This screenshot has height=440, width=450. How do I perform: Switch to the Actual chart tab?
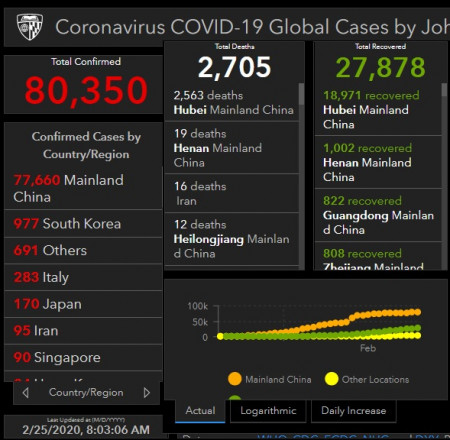tap(200, 411)
